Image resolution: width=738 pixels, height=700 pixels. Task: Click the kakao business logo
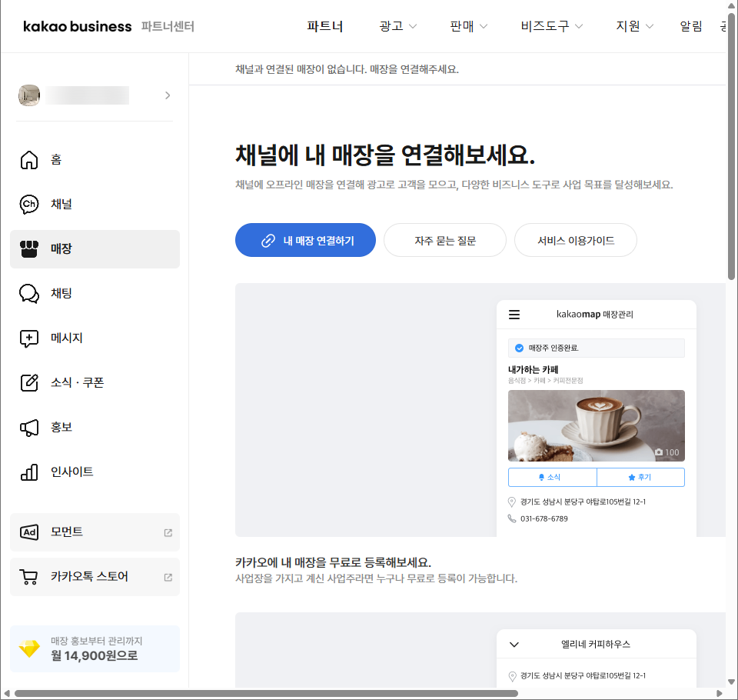(77, 26)
